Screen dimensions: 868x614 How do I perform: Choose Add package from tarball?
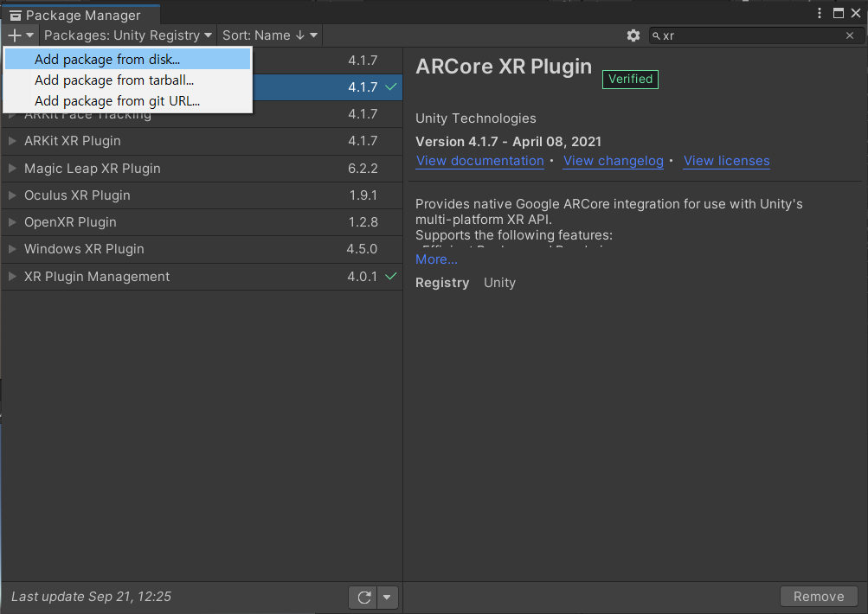(x=127, y=80)
